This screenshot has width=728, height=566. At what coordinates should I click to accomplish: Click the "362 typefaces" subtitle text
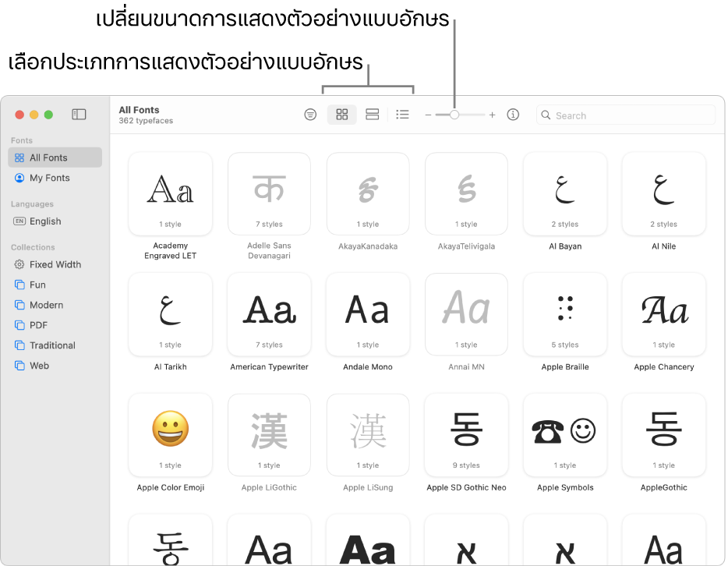[x=146, y=121]
